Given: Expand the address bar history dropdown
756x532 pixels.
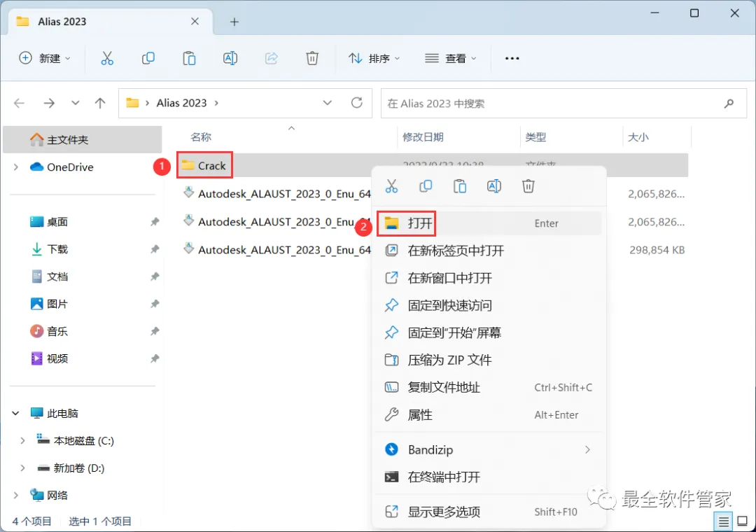Looking at the screenshot, I should [328, 103].
